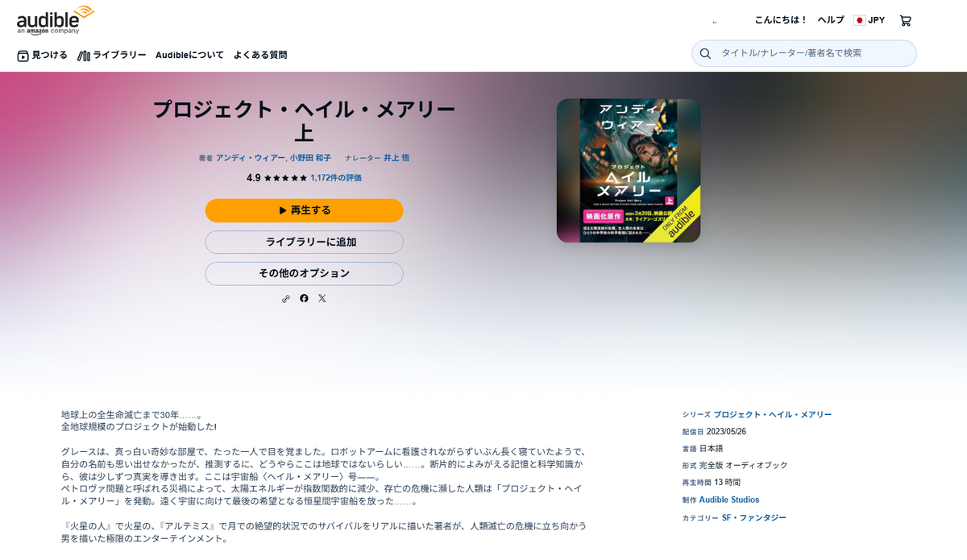
Task: Click the ヘルプ link
Action: pos(831,20)
